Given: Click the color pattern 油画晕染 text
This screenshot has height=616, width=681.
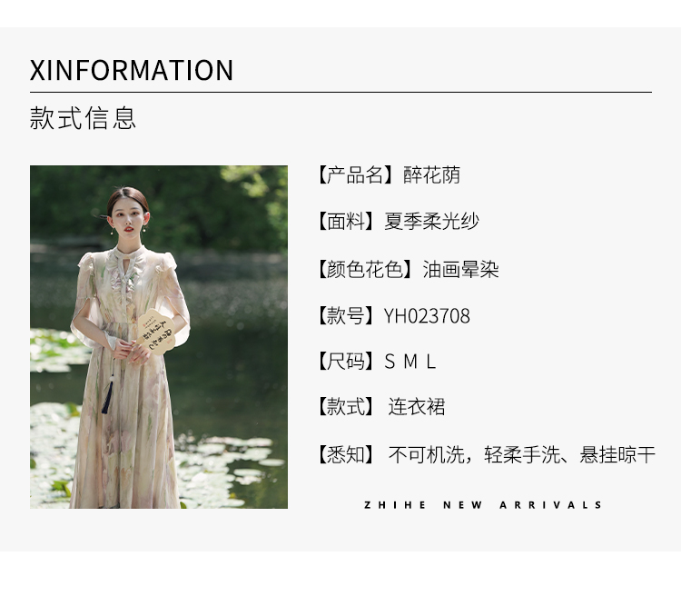Looking at the screenshot, I should tap(460, 270).
